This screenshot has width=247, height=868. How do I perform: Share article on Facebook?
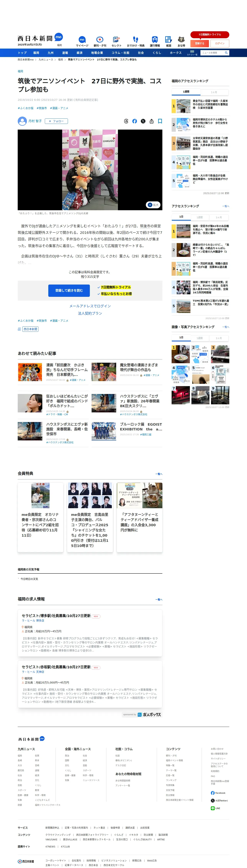135,121
